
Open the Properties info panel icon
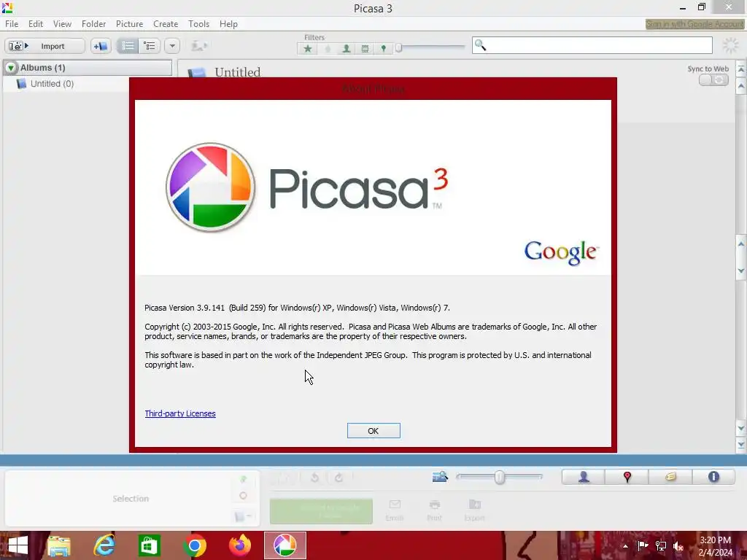click(713, 477)
